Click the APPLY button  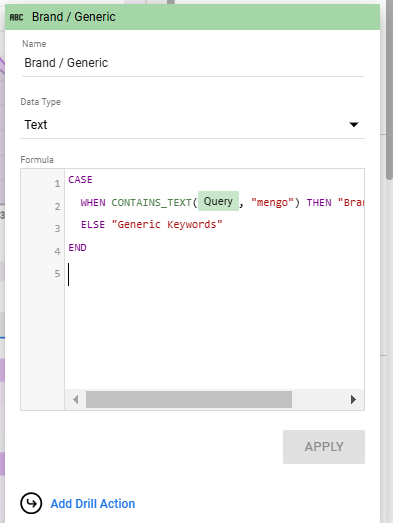[324, 447]
